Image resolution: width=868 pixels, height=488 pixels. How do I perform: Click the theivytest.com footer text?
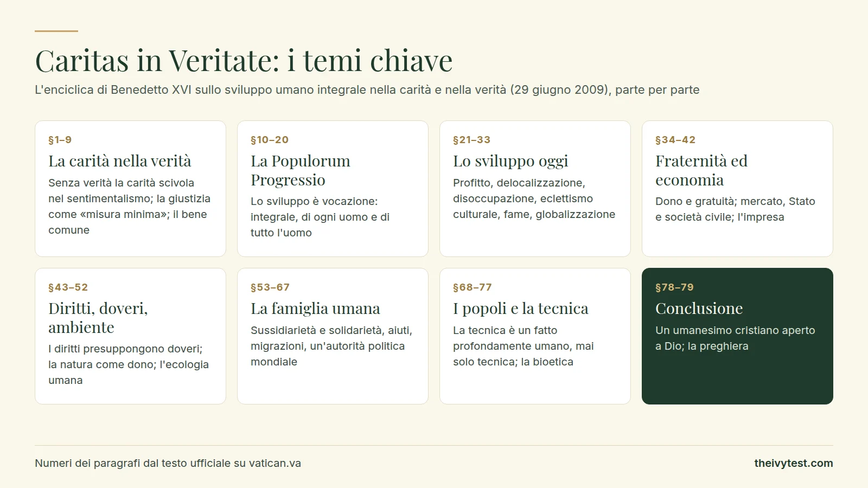click(x=794, y=463)
